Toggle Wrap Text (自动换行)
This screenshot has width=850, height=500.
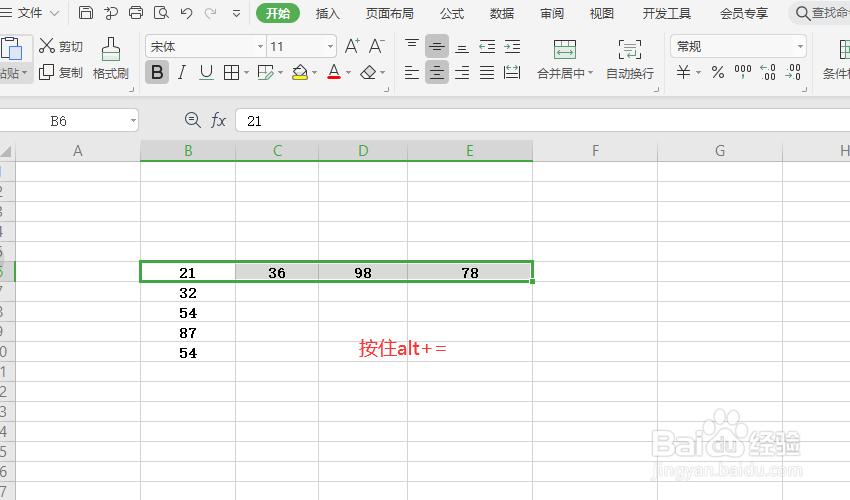point(630,59)
